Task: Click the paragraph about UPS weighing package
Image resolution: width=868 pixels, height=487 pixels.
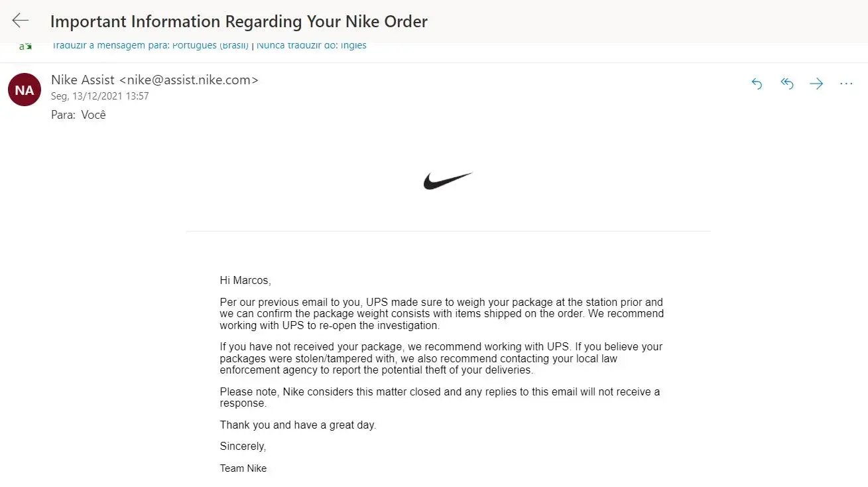Action: pos(441,314)
